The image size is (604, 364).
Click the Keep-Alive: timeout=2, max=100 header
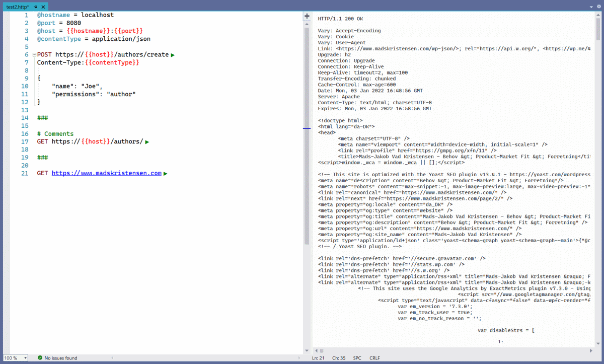[x=363, y=72]
